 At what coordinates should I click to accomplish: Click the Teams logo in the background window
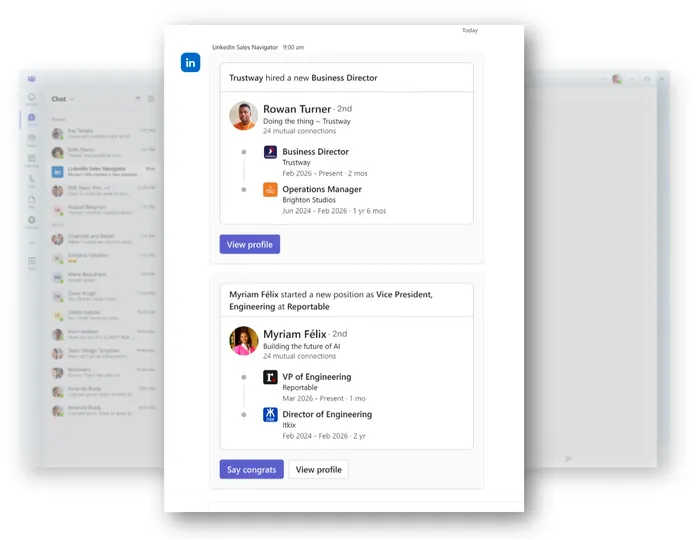point(32,79)
